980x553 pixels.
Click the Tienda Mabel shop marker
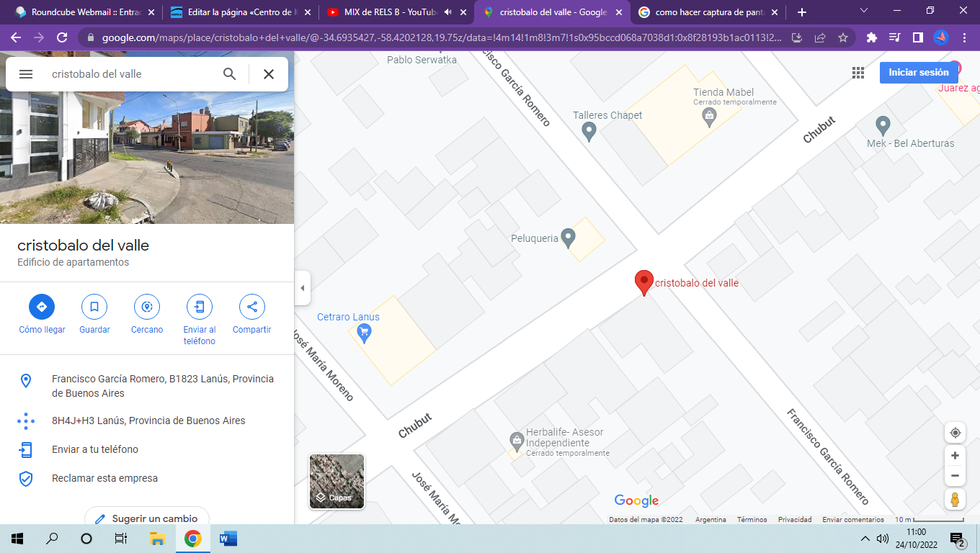point(710,117)
